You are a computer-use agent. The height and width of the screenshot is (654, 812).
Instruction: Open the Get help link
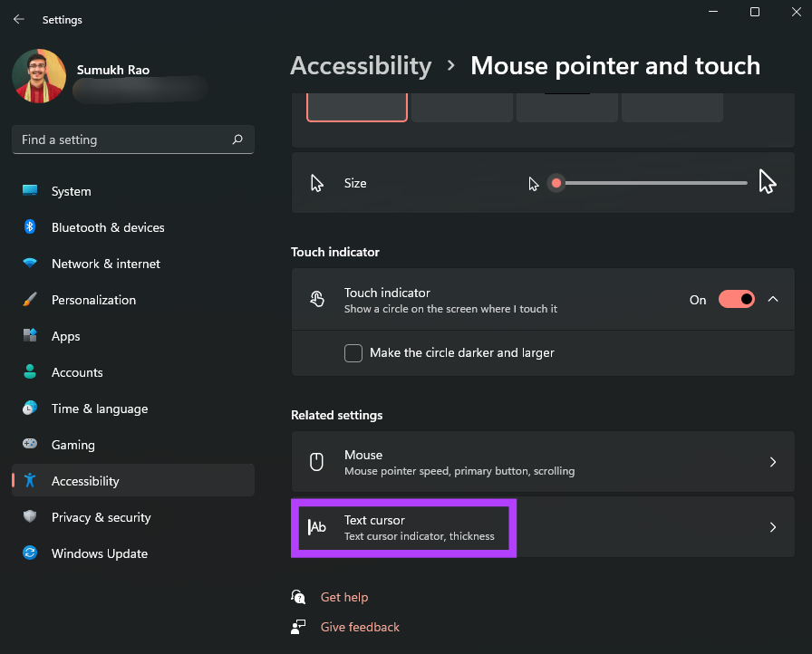[344, 597]
